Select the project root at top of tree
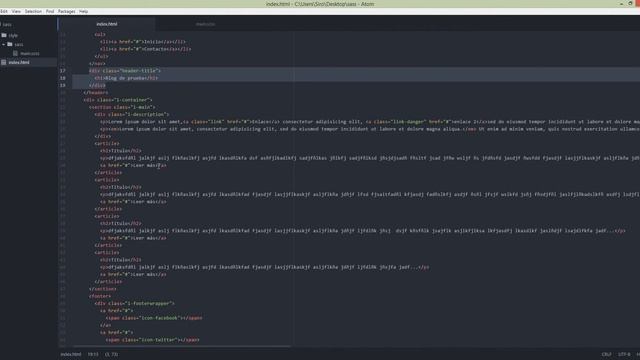 7,24
